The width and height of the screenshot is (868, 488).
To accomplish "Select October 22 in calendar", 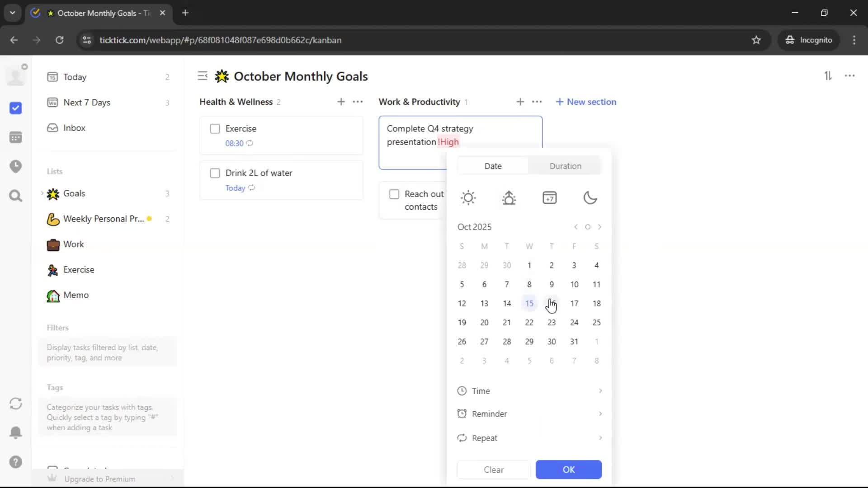I will coord(529,323).
